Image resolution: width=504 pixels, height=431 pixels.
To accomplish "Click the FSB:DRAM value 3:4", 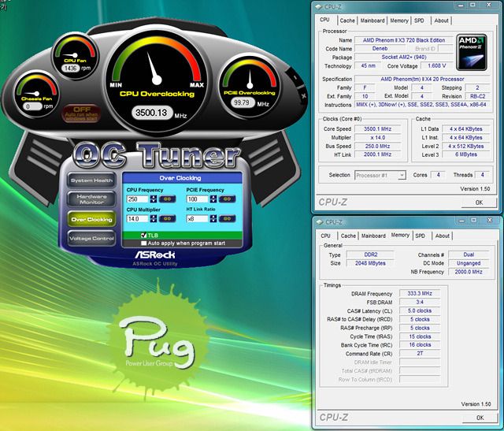I will 420,302.
